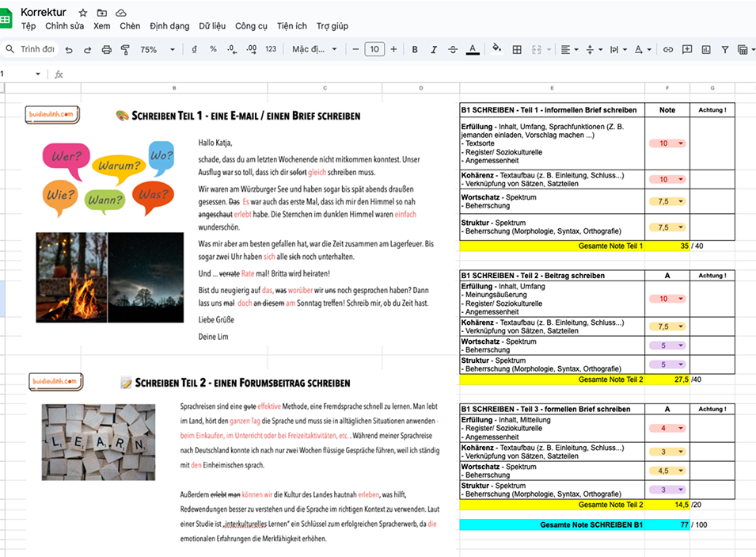This screenshot has height=557, width=756.
Task: Click the Insert comment icon
Action: 687,49
